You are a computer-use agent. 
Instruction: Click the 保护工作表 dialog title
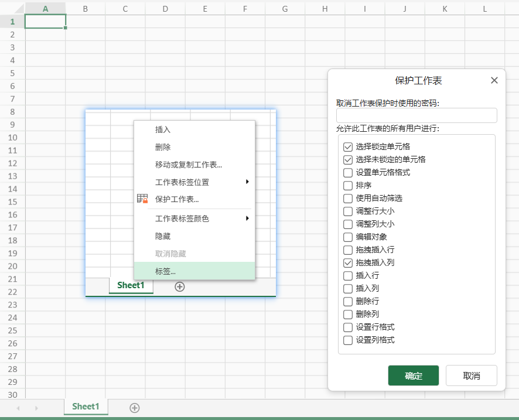(418, 80)
